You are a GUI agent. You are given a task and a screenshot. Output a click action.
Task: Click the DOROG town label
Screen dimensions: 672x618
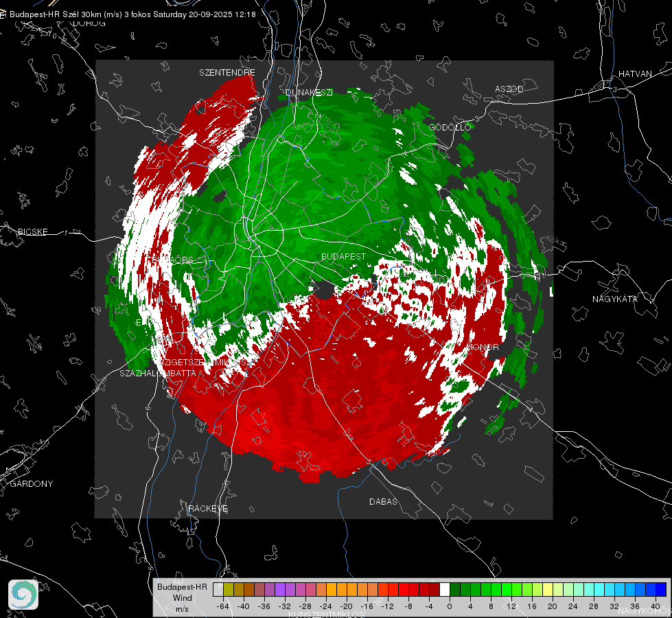(89, 23)
